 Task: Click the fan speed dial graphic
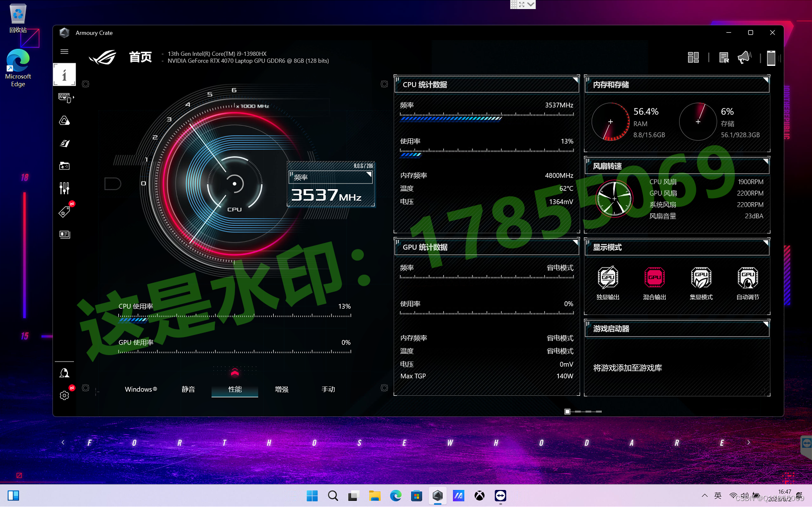pyautogui.click(x=614, y=199)
